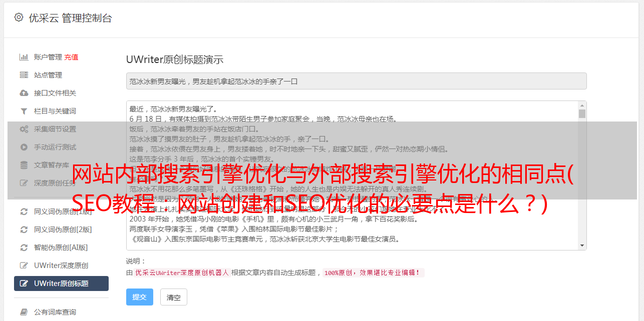Click the textarea scrollbar down arrow
This screenshot has width=644, height=321.
(x=582, y=245)
